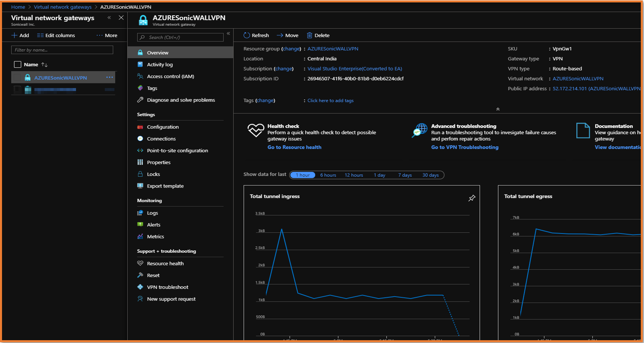Viewport: 644px width, 343px height.
Task: Click the Refresh toolbar icon
Action: click(247, 35)
